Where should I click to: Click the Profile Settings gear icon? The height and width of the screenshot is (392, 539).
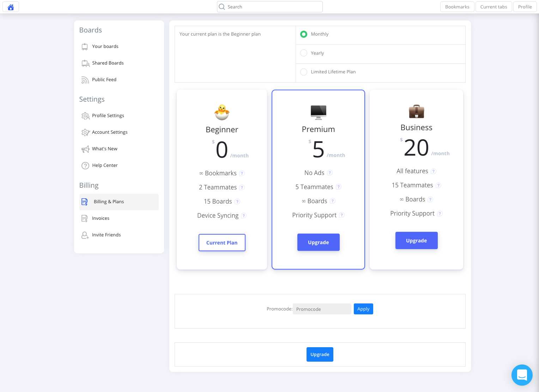85,116
